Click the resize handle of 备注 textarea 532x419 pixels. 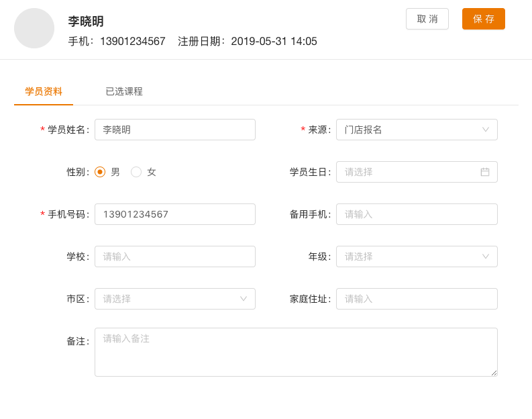point(494,373)
